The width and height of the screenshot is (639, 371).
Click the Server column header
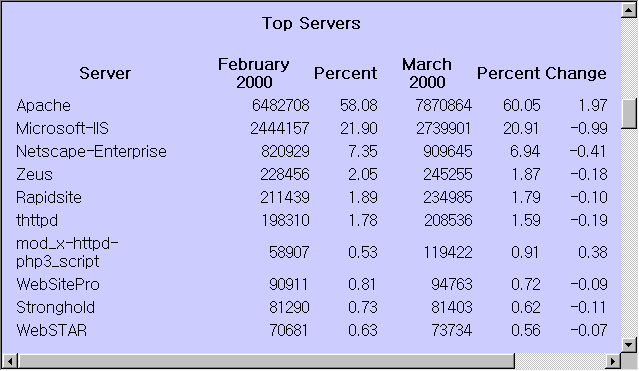click(105, 73)
